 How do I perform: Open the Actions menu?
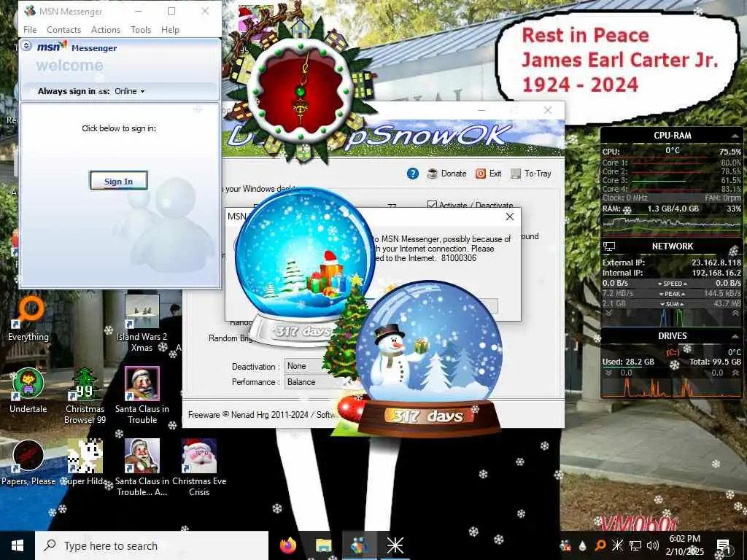106,29
